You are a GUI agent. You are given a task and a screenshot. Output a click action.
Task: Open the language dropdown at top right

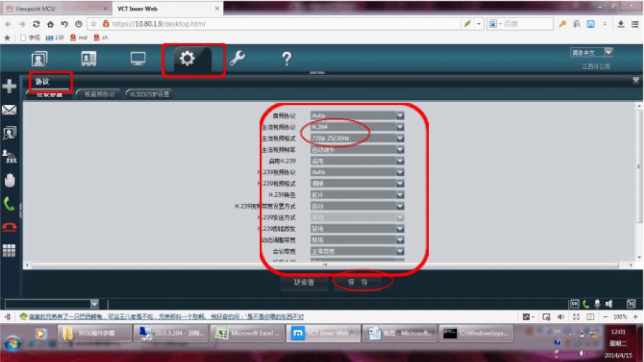(x=608, y=52)
